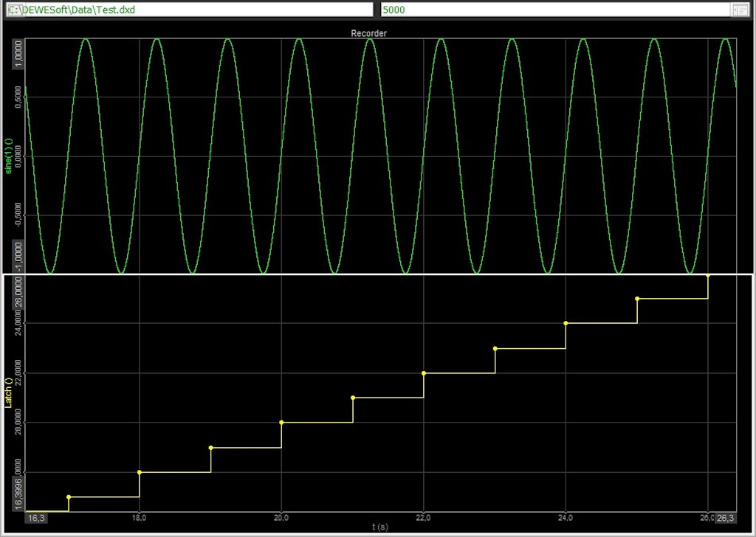The image size is (756, 537).
Task: Select the Latch channel label on the lower graph
Action: pyautogui.click(x=8, y=392)
